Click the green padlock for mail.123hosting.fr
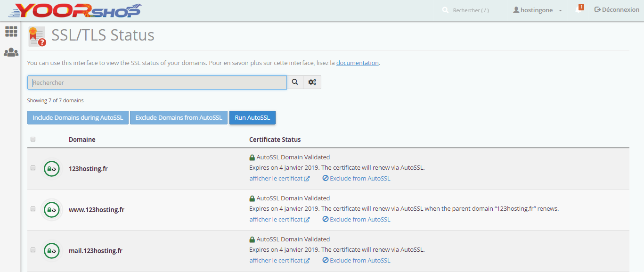This screenshot has width=644, height=272. click(x=51, y=250)
